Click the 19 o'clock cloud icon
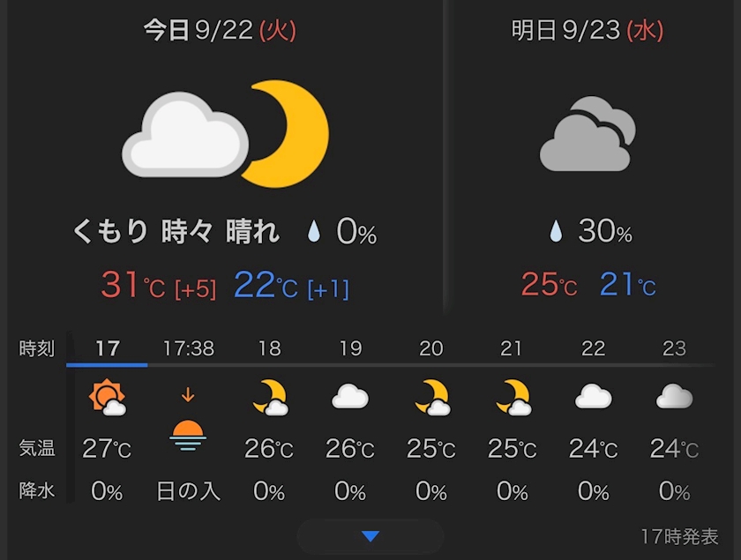 point(350,397)
